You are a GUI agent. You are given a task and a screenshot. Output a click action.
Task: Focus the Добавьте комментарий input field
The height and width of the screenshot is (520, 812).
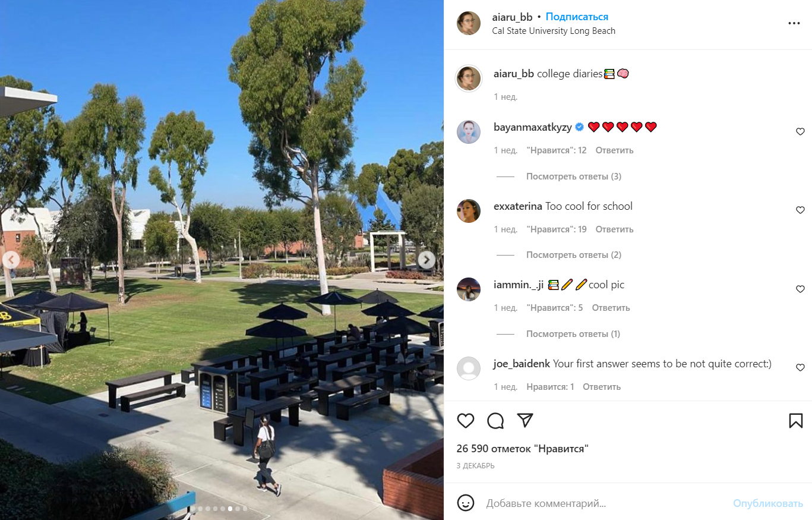pos(606,503)
